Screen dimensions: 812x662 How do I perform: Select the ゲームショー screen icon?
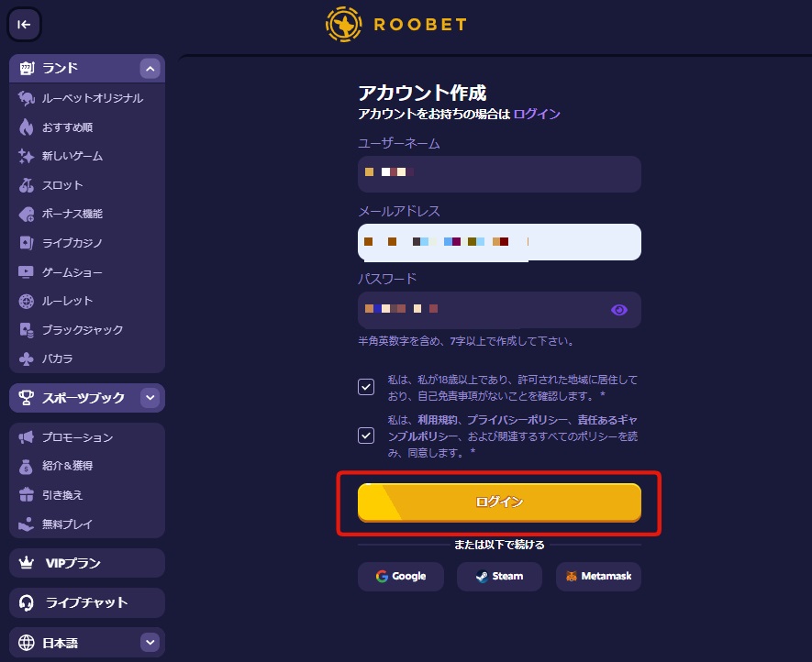pos(26,271)
